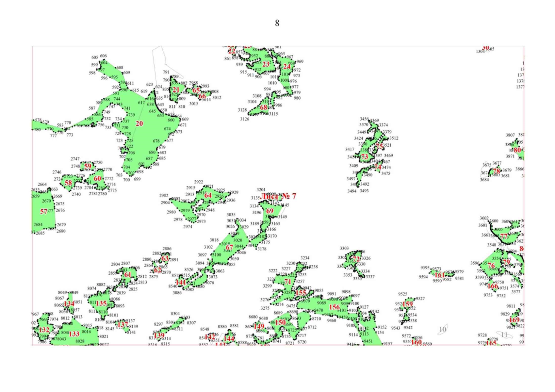Select the triangular parcel labeled 76

pyautogui.click(x=491, y=266)
